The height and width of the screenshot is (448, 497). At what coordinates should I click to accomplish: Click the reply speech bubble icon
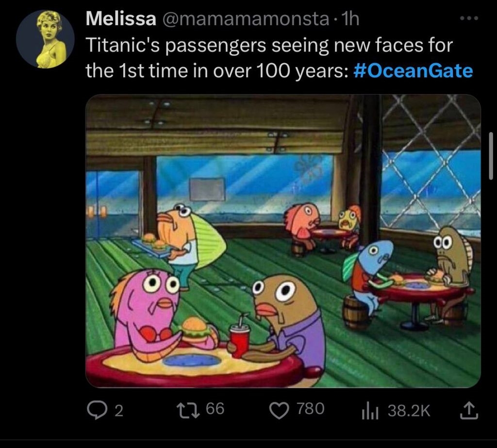click(96, 411)
